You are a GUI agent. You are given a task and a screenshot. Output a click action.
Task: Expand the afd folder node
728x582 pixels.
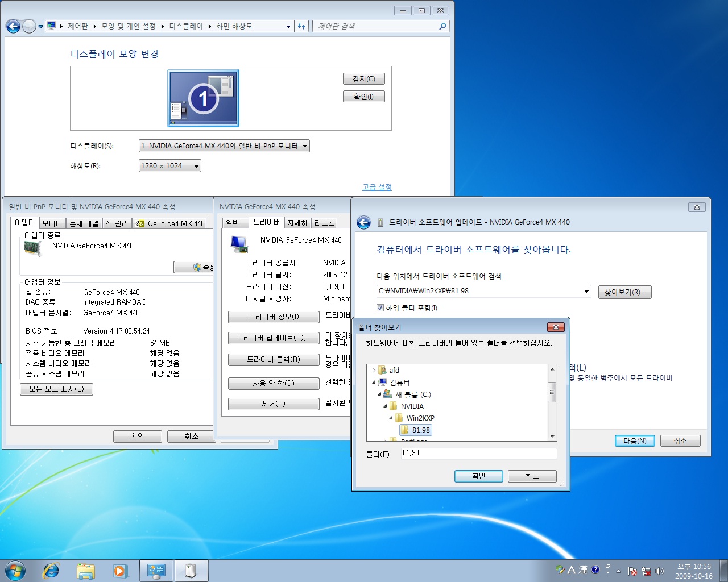pos(374,370)
